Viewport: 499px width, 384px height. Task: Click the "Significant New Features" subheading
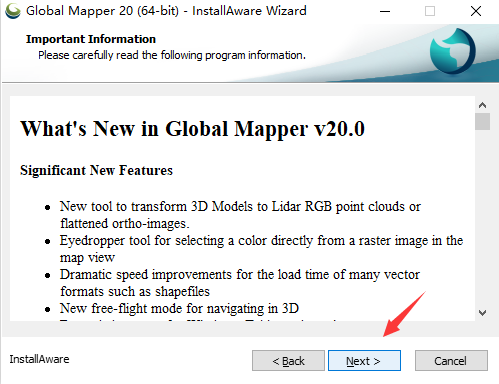pos(96,170)
